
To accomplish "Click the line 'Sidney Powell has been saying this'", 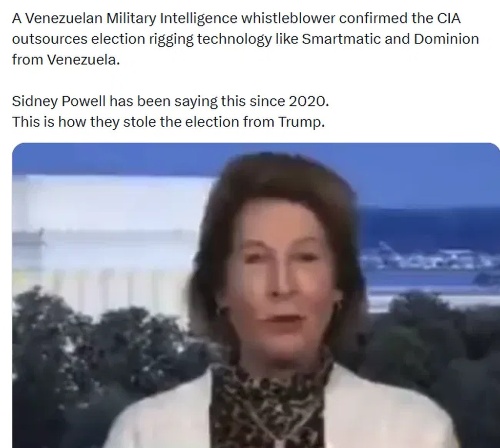I will coord(170,102).
